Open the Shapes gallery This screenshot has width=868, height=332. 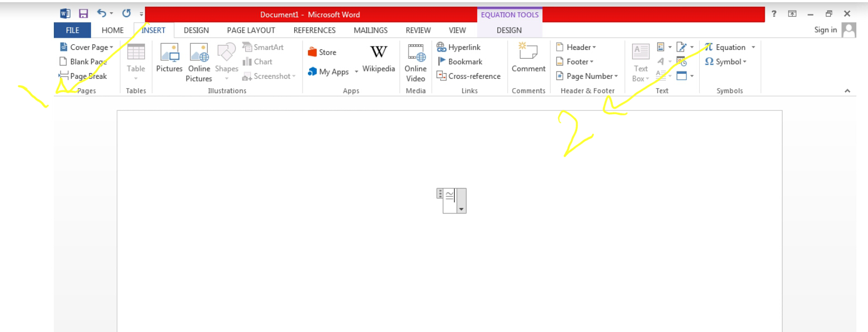coord(226,63)
